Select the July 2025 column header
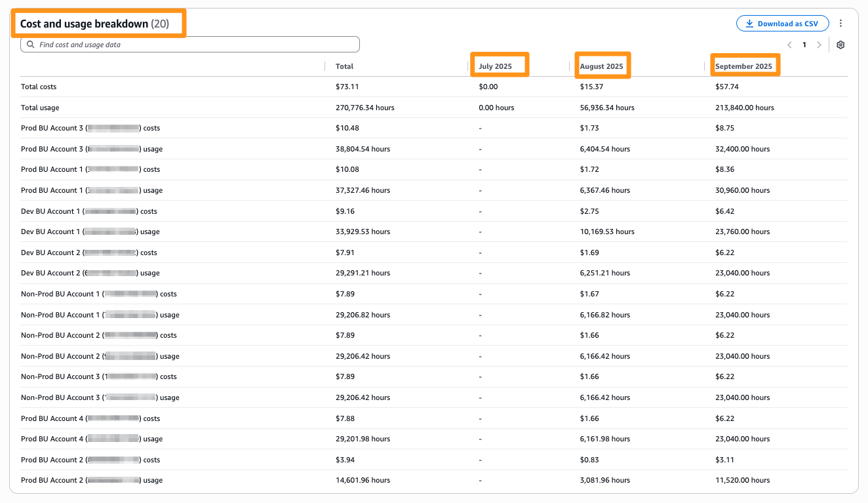 click(500, 65)
